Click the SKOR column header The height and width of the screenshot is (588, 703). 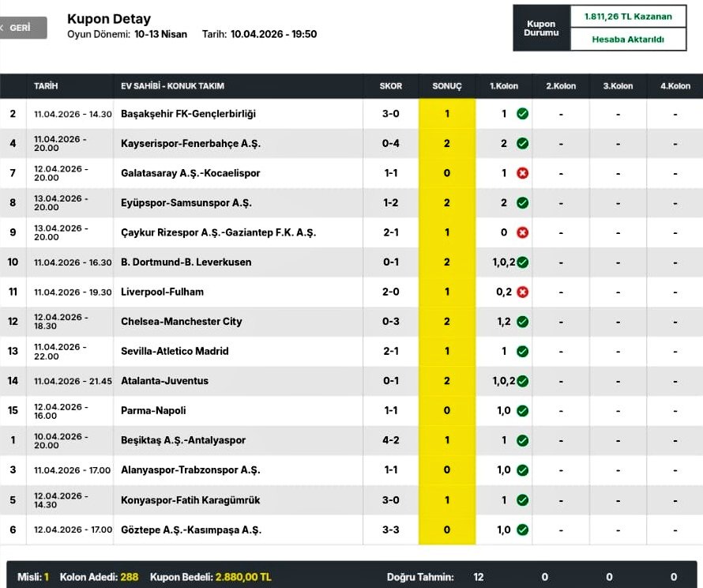click(x=391, y=86)
